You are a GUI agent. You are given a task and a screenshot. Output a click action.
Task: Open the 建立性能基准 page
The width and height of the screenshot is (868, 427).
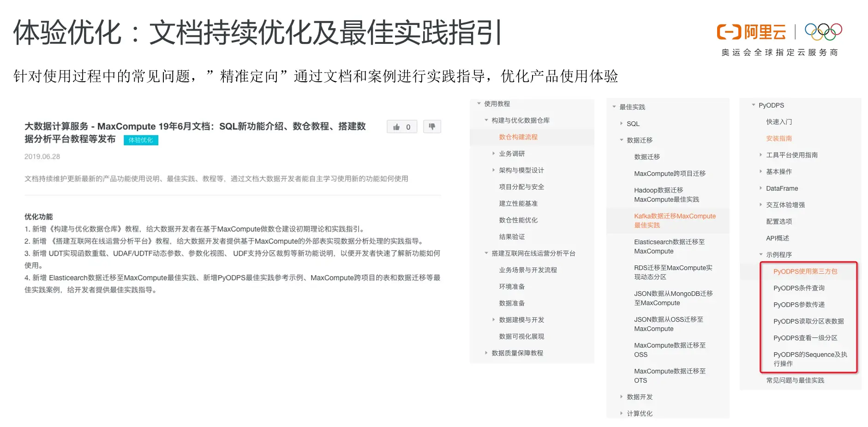[x=518, y=204]
